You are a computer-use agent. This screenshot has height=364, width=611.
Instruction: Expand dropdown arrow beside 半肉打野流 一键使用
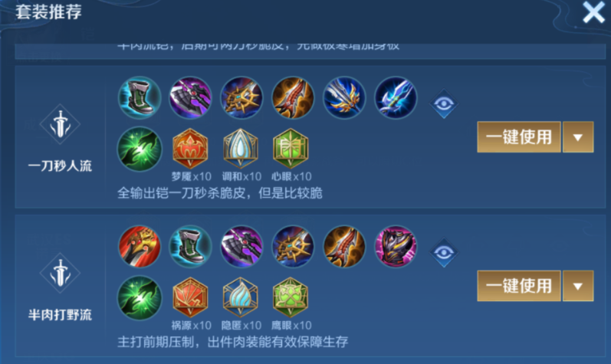[578, 286]
